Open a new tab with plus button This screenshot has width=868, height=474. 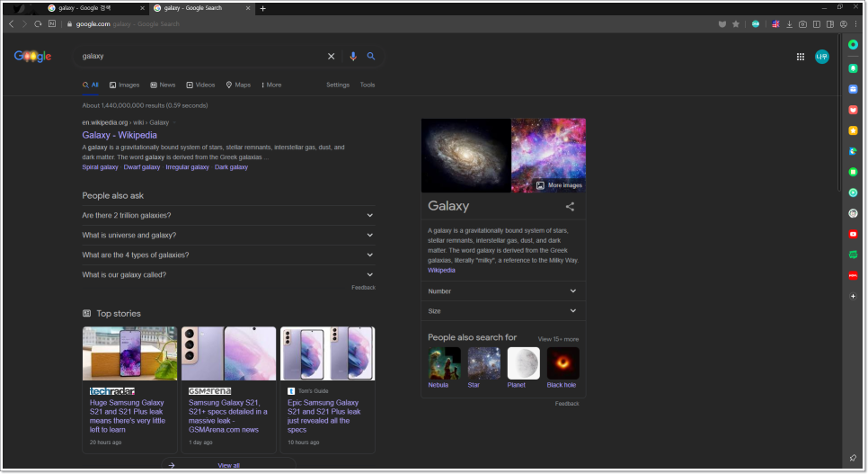point(263,8)
